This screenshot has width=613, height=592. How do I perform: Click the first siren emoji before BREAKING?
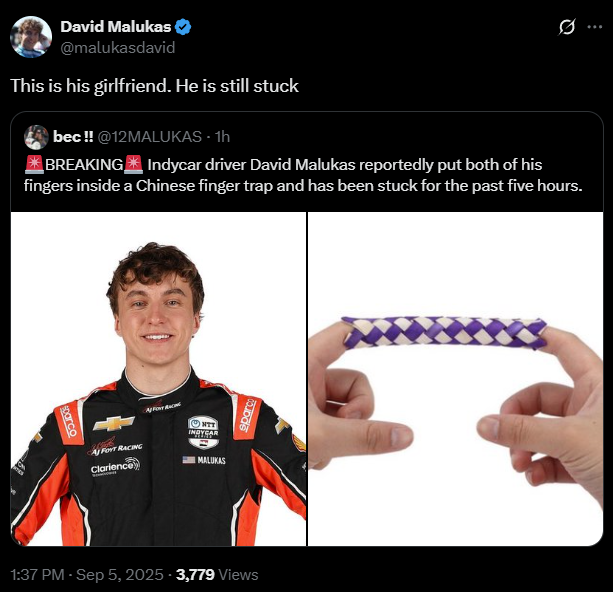pos(34,165)
